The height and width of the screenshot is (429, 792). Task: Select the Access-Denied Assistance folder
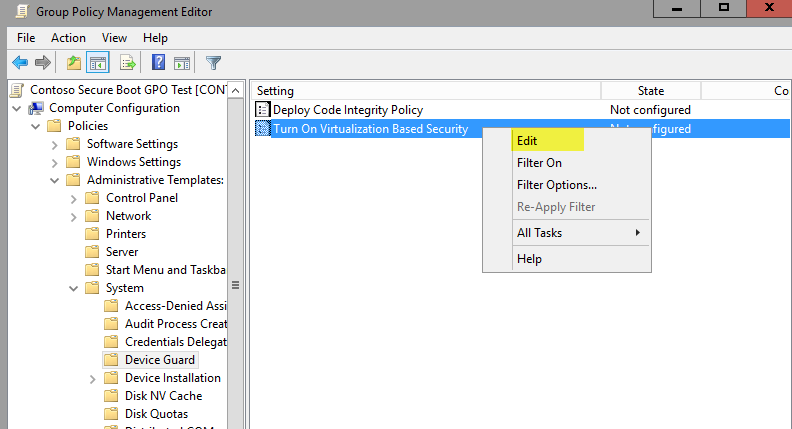[176, 306]
